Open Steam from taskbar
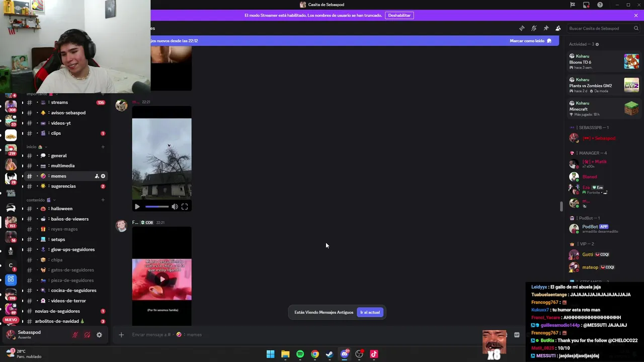This screenshot has height=362, width=644. tap(330, 354)
